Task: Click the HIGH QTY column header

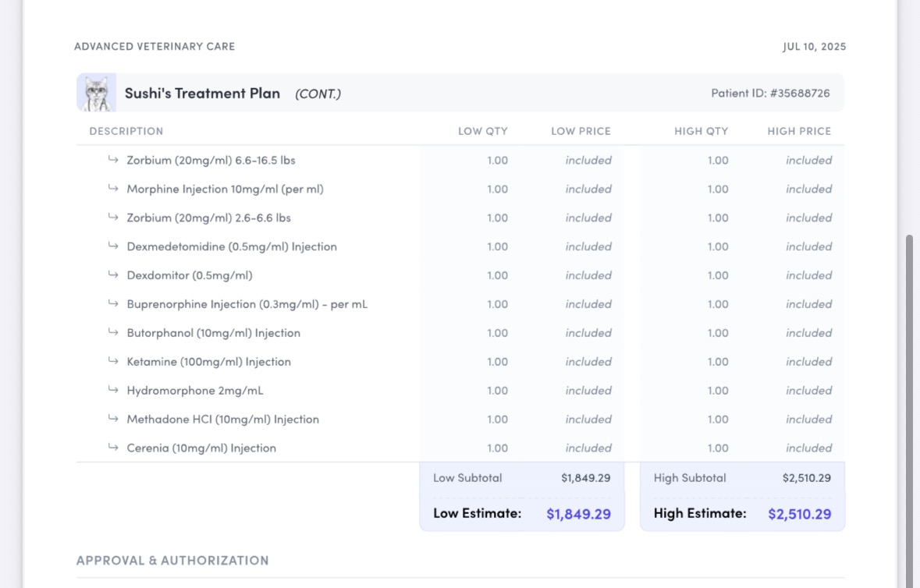Action: pos(702,131)
